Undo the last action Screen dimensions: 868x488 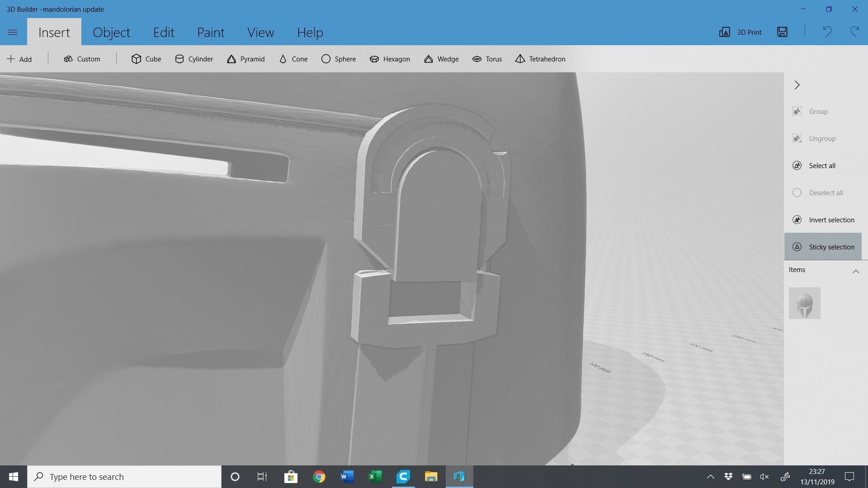tap(827, 32)
